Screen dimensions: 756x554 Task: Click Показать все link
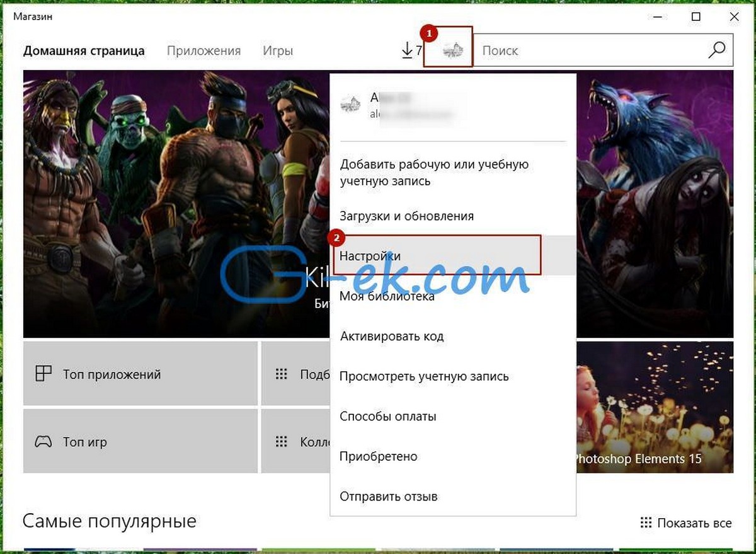click(x=694, y=523)
